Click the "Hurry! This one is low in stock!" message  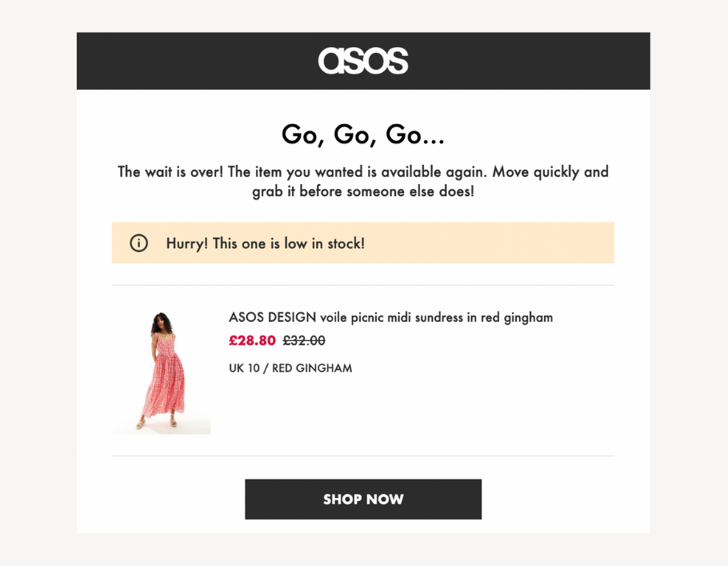(x=265, y=243)
